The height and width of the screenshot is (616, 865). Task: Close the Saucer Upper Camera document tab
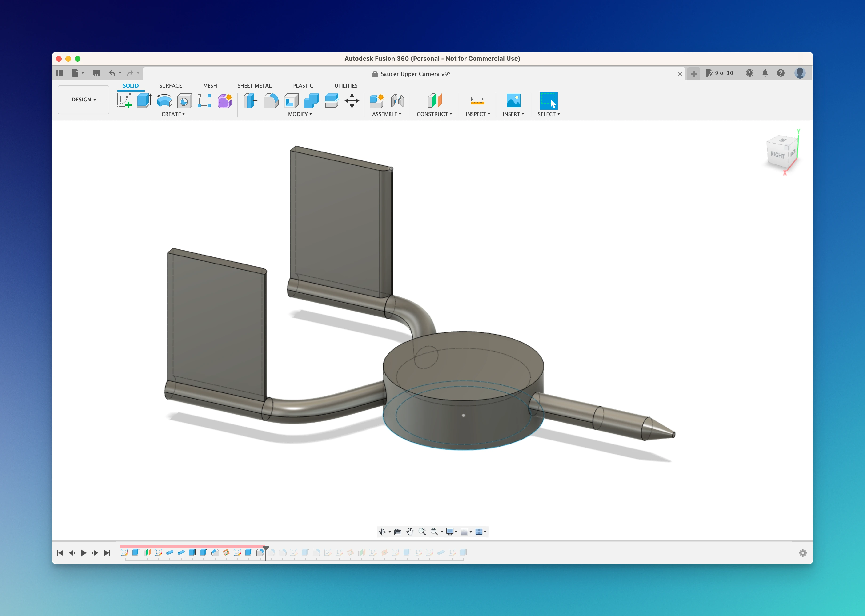(x=680, y=74)
